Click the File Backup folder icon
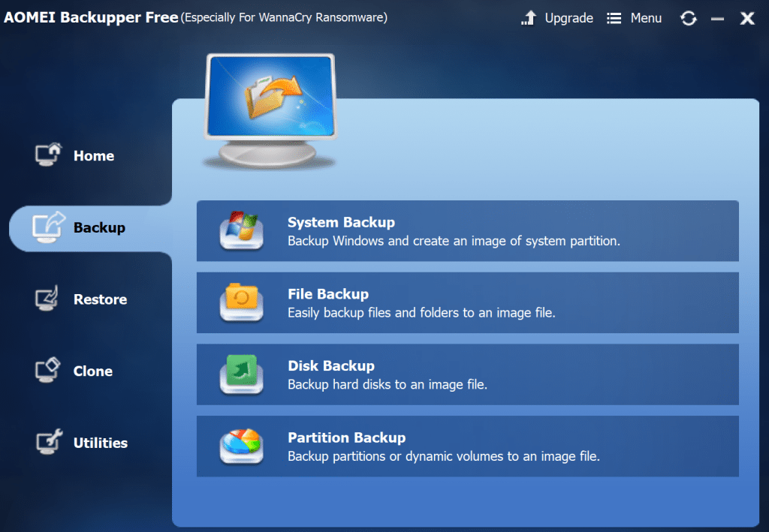769x532 pixels. pyautogui.click(x=241, y=302)
